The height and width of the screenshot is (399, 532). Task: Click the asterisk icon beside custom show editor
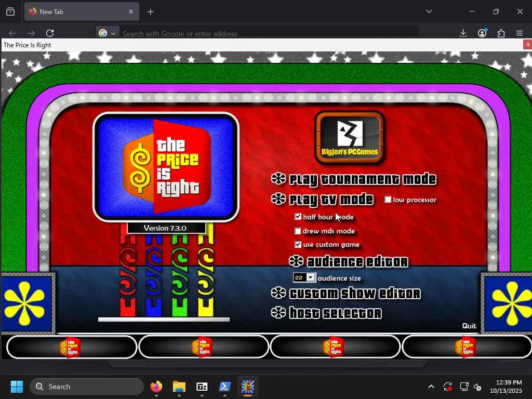click(278, 293)
